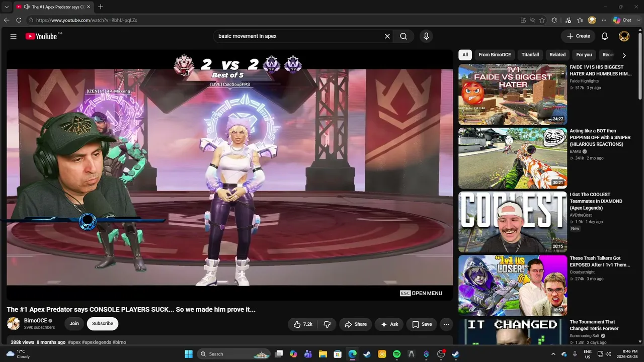Open YouTube notifications bell
The width and height of the screenshot is (644, 362).
pyautogui.click(x=605, y=36)
